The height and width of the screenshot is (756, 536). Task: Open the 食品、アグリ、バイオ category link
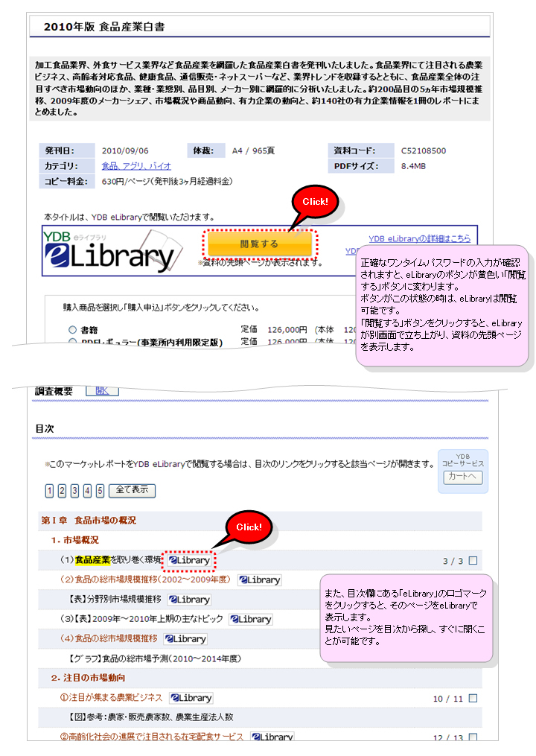136,166
